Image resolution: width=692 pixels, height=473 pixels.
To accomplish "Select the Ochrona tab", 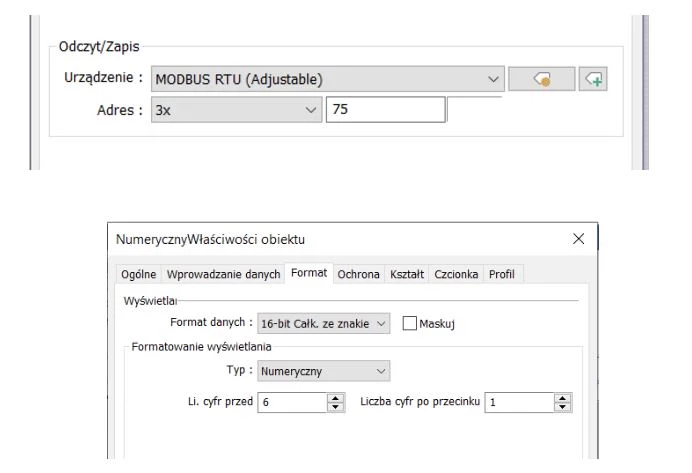I will [358, 274].
